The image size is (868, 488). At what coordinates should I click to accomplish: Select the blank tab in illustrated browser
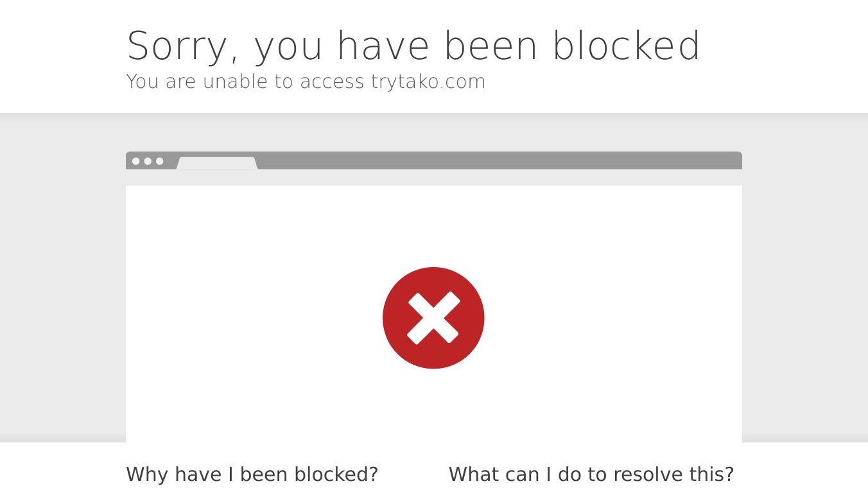217,163
